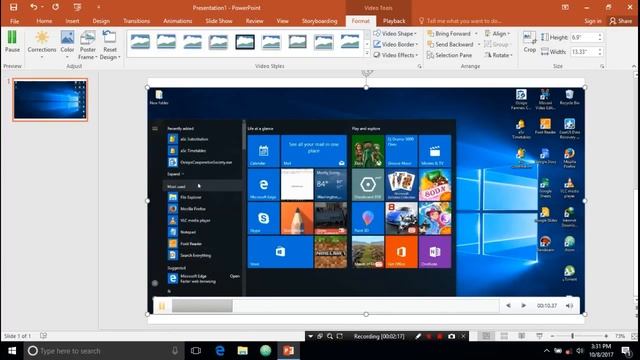Screen dimensions: 640x360
Task: Open the Rotate dropdown
Action: coord(498,55)
